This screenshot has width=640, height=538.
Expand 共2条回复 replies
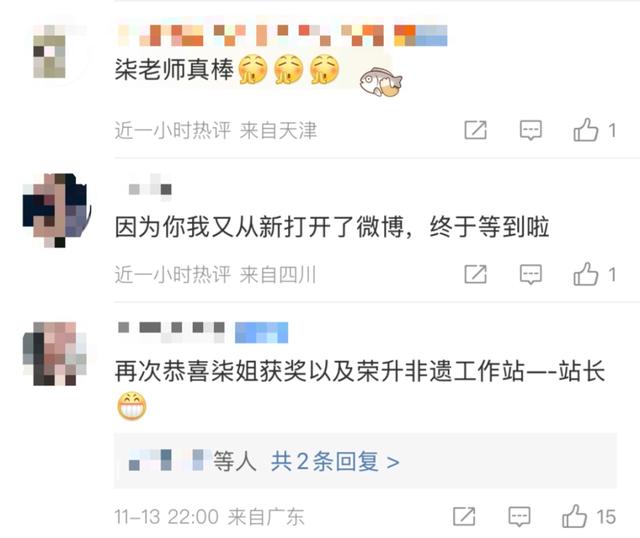(335, 462)
